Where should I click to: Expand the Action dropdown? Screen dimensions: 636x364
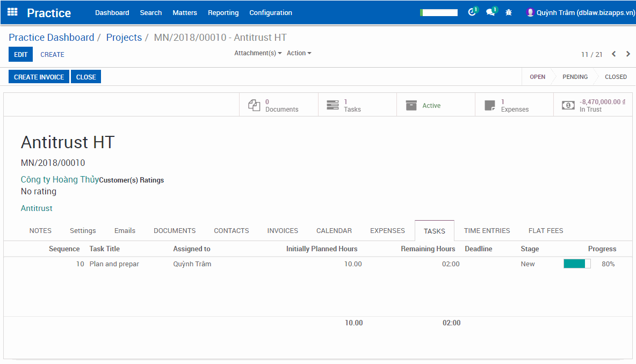299,53
